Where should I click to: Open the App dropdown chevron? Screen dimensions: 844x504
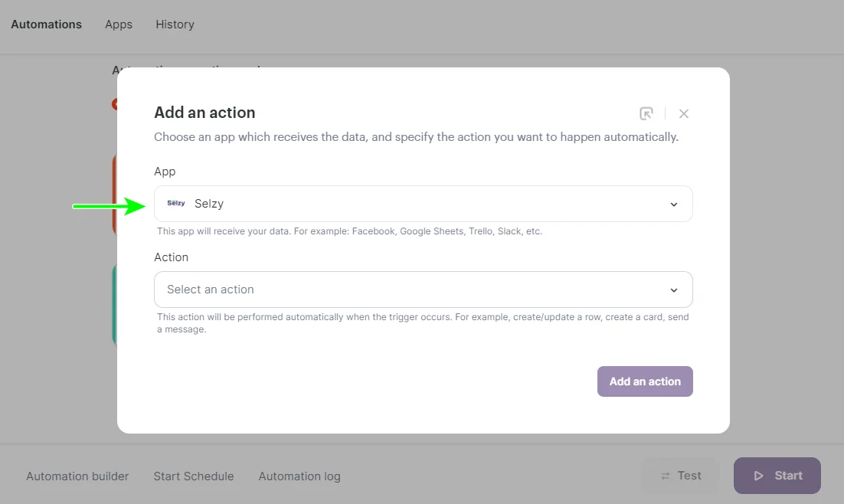[x=674, y=204]
